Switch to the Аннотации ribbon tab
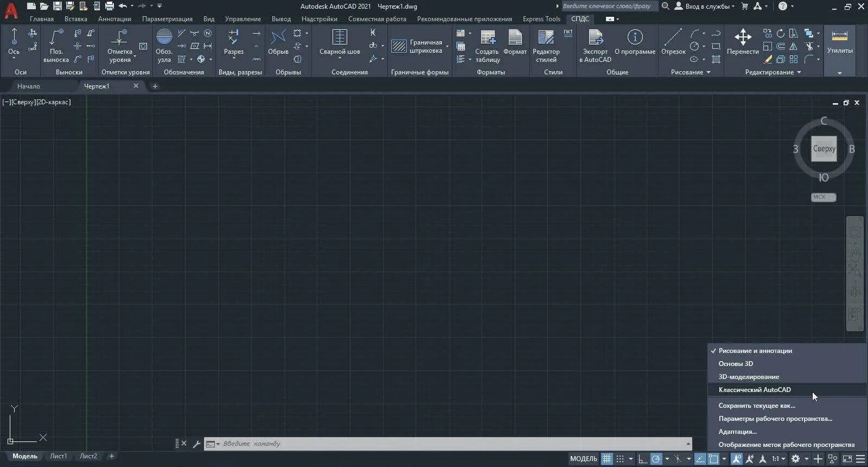 114,19
